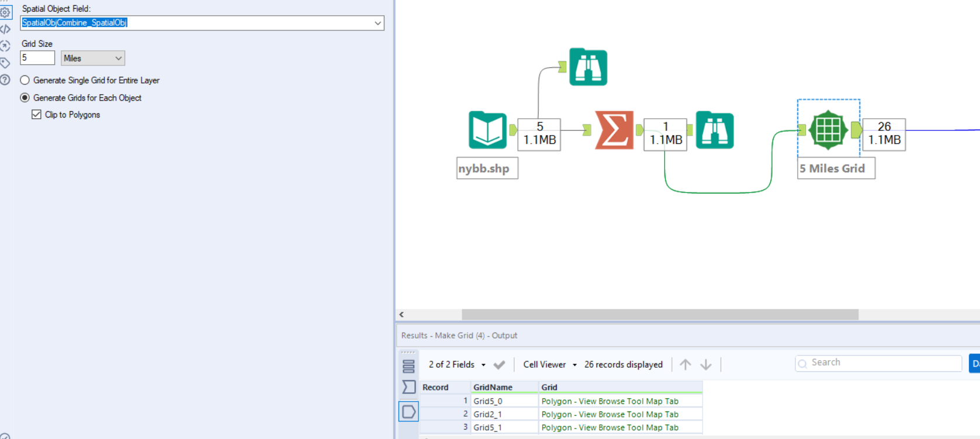980x439 pixels.
Task: Click the Results - Make Grid (4) - Output title
Action: pos(459,336)
